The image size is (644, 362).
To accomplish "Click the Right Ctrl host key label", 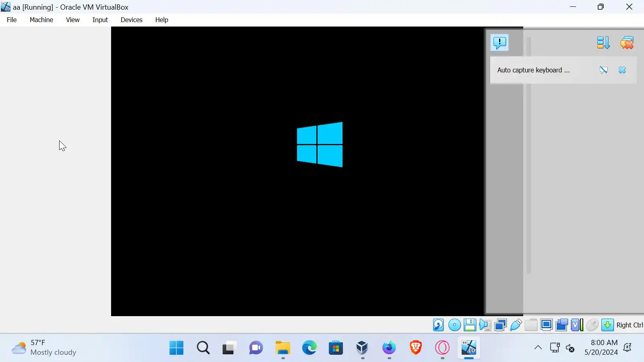I will (630, 325).
